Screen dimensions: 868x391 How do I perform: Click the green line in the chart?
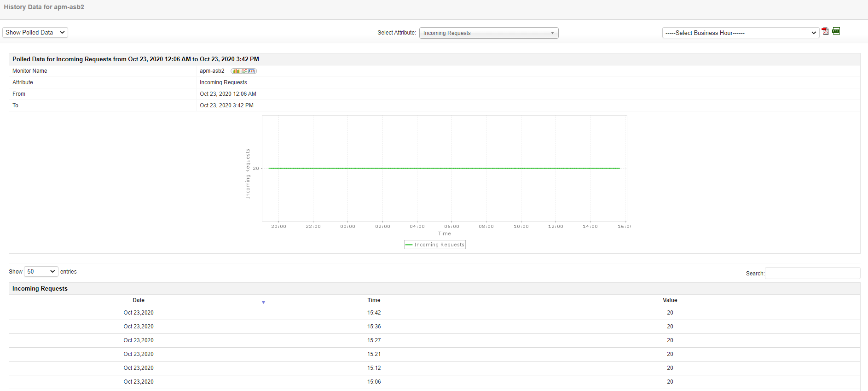point(444,168)
